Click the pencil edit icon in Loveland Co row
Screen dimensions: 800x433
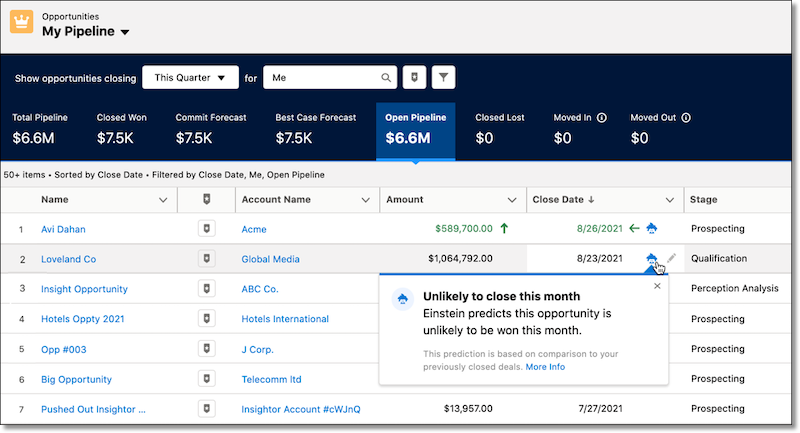(671, 259)
